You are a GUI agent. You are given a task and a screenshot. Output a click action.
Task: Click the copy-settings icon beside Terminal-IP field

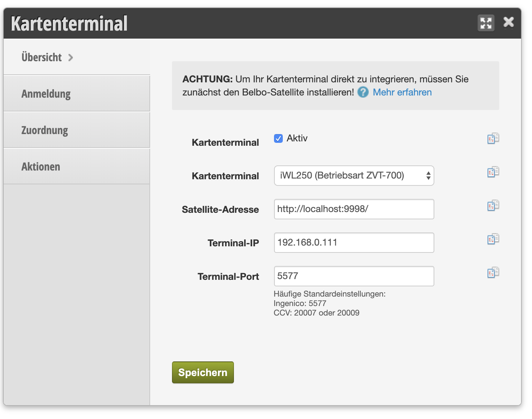click(493, 239)
